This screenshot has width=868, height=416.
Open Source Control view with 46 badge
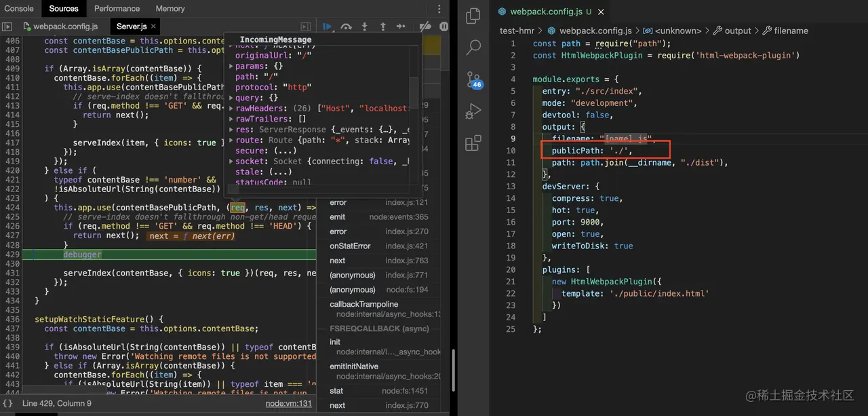(x=473, y=79)
